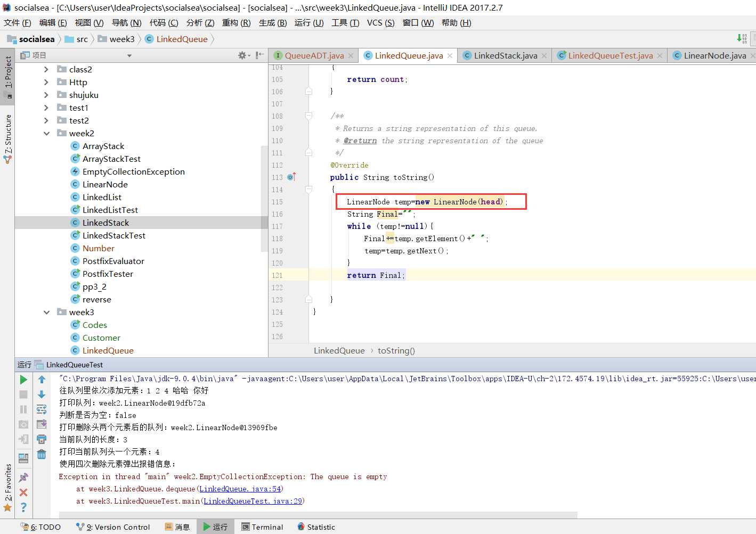
Task: Click override gutter marker on line 113
Action: 291,177
